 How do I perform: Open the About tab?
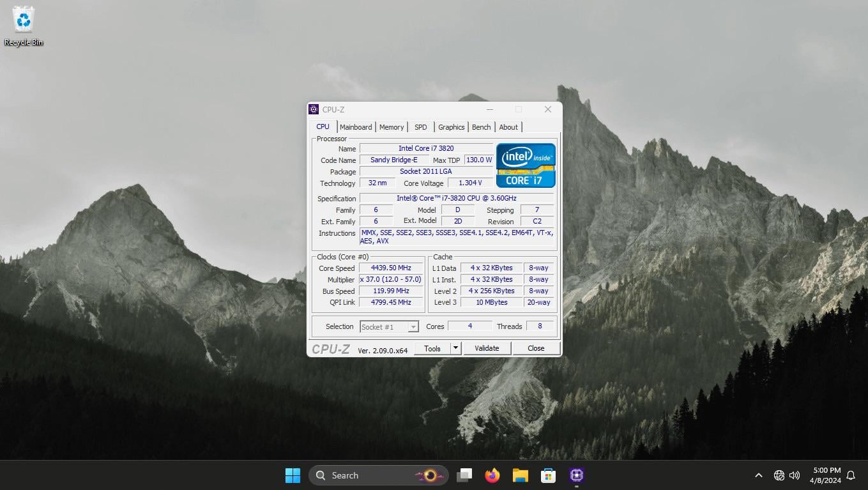pyautogui.click(x=508, y=127)
